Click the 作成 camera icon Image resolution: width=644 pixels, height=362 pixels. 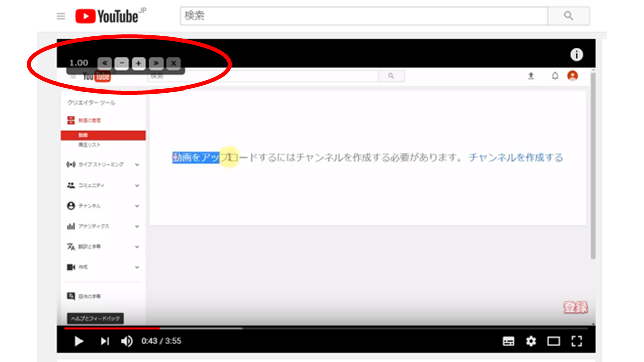click(x=71, y=267)
